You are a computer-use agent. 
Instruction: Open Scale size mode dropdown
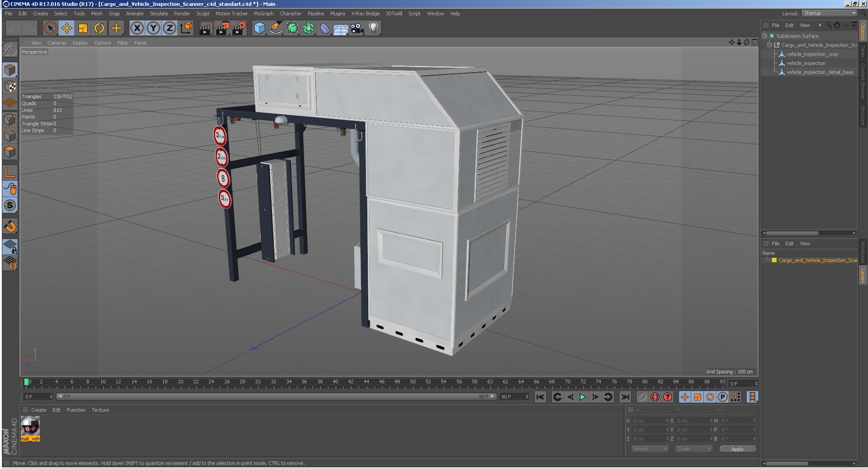[693, 449]
